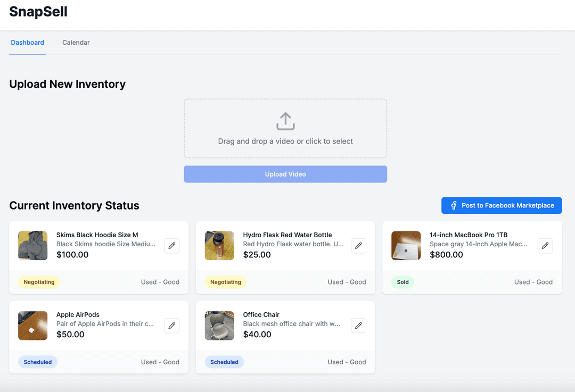The width and height of the screenshot is (575, 392).
Task: Click the Sold status badge on MacBook
Action: tap(402, 282)
